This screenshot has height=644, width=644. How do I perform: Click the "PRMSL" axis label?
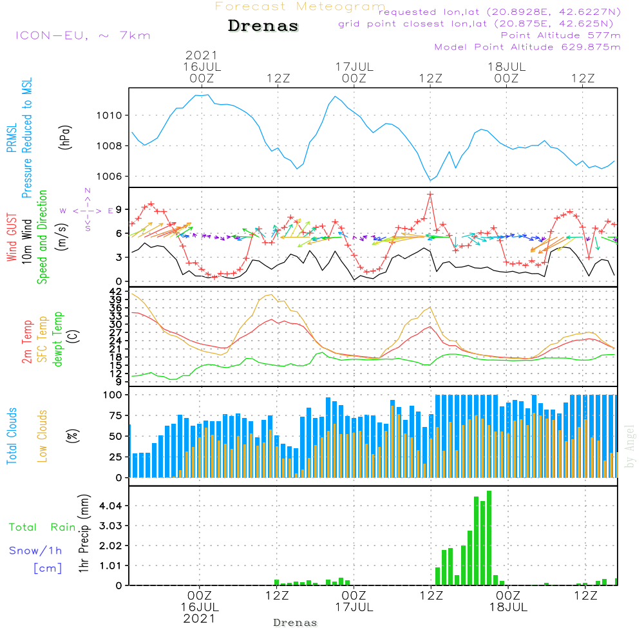(12, 137)
